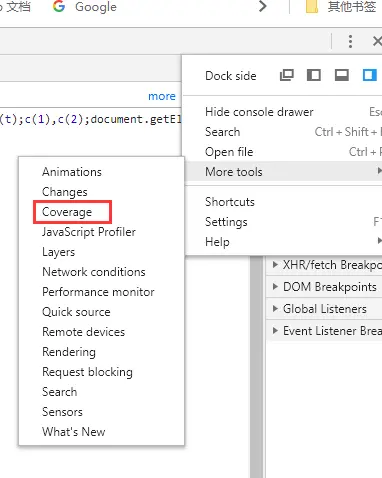This screenshot has height=478, width=382.
Task: Undock DevTools into separate window icon
Action: tap(287, 75)
